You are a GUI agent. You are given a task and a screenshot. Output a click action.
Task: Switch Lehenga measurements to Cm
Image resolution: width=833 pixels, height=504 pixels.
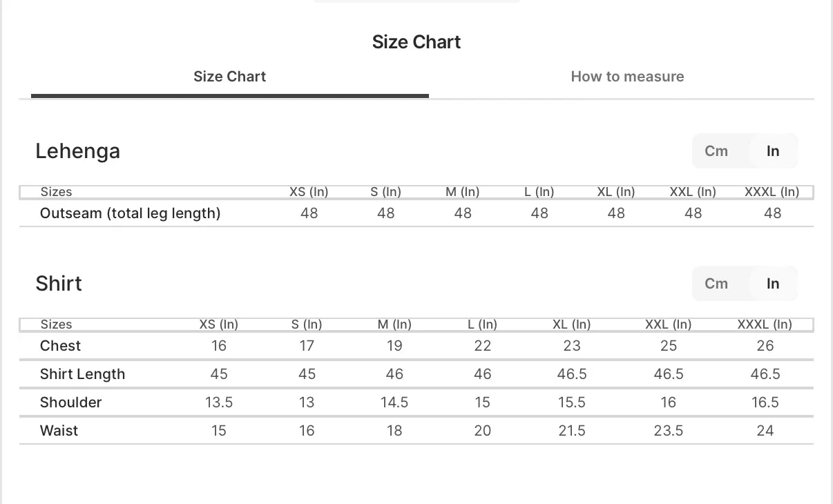(x=716, y=151)
